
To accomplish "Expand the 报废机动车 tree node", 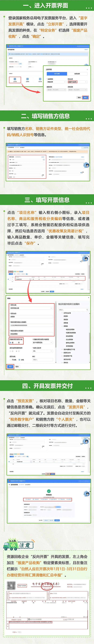I will pyautogui.click(x=62, y=352).
